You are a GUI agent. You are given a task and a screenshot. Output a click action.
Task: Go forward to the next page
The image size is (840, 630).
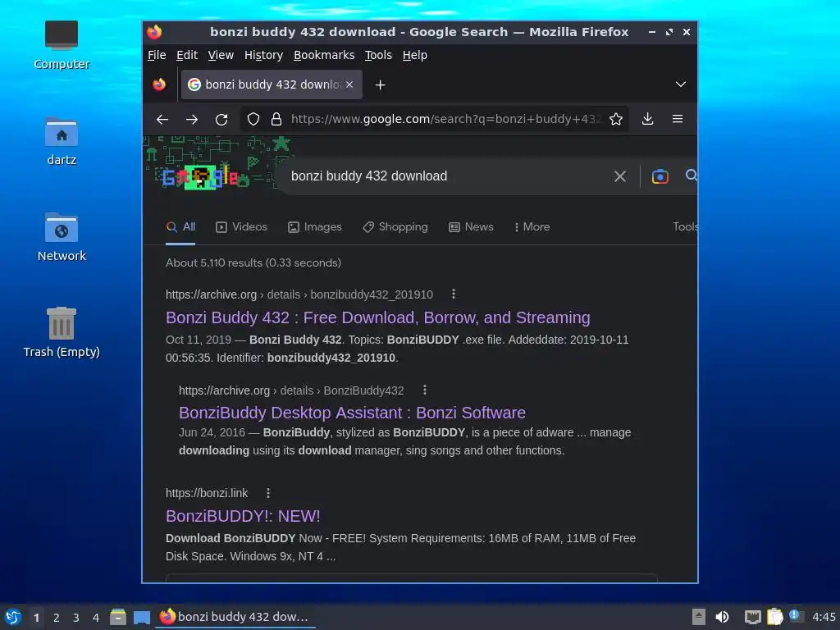coord(192,120)
